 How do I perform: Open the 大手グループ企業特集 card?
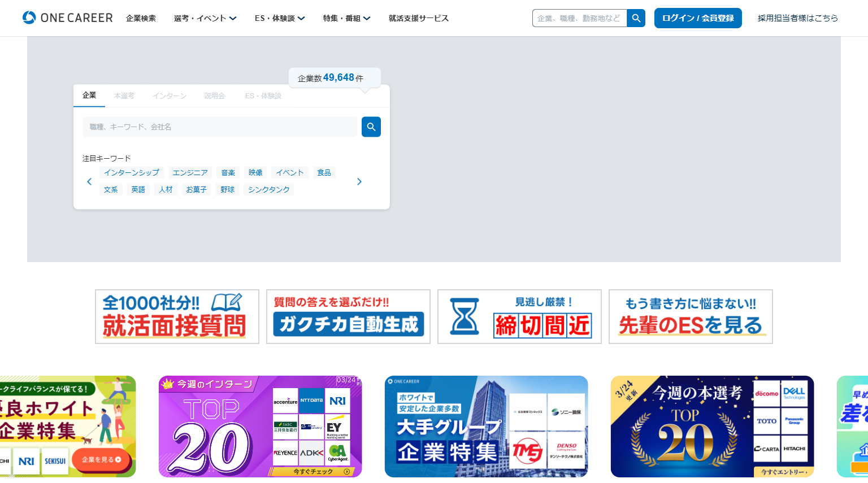486,427
